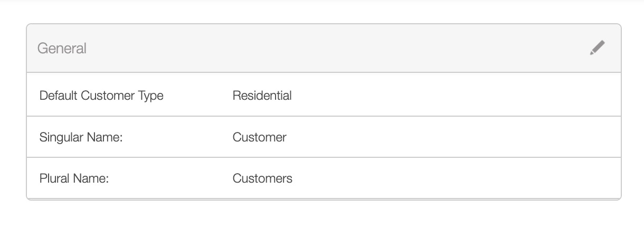
Task: Click blank area of Plural Name row
Action: click(449, 178)
